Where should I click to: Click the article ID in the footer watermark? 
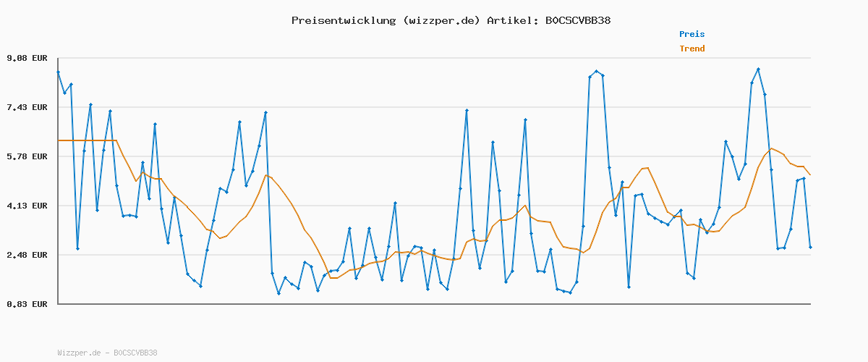pos(135,353)
